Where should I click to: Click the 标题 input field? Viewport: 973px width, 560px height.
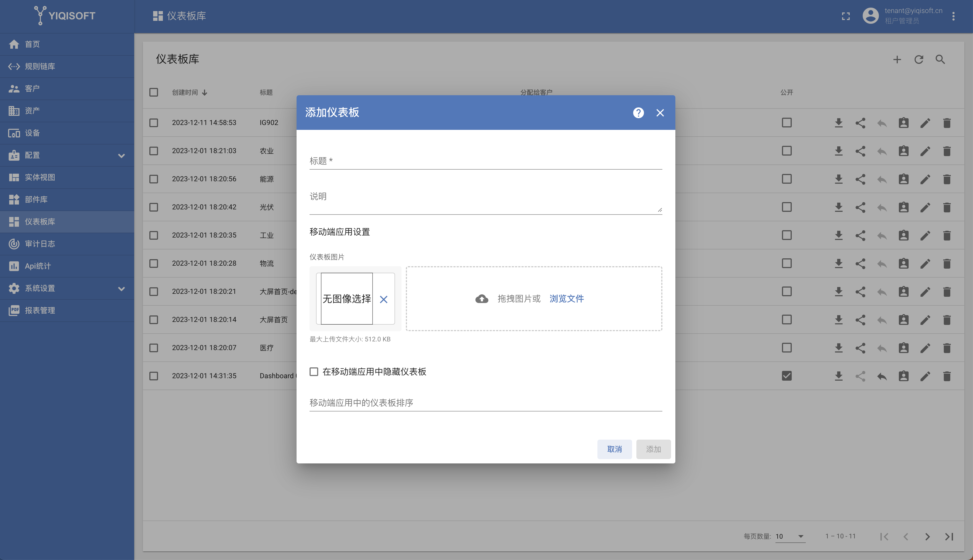point(485,161)
